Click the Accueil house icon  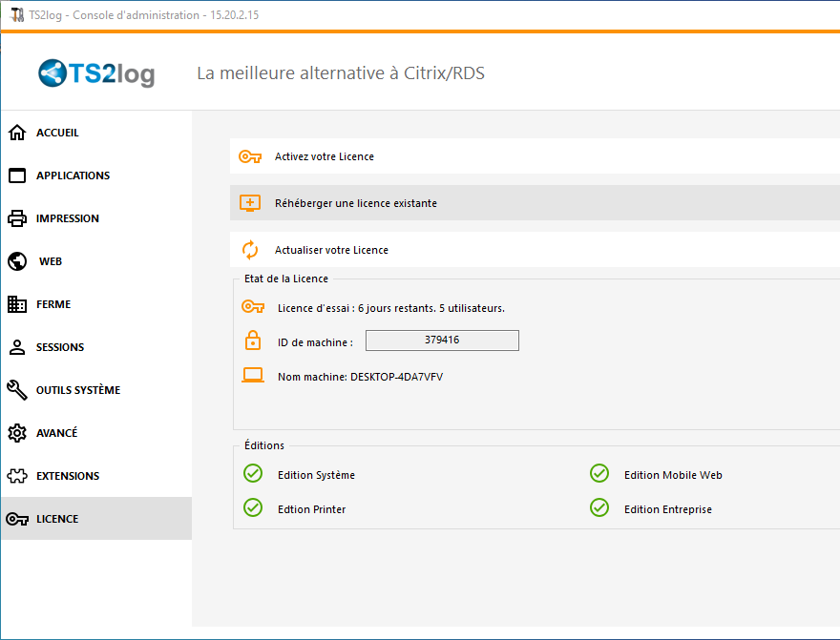pyautogui.click(x=17, y=133)
